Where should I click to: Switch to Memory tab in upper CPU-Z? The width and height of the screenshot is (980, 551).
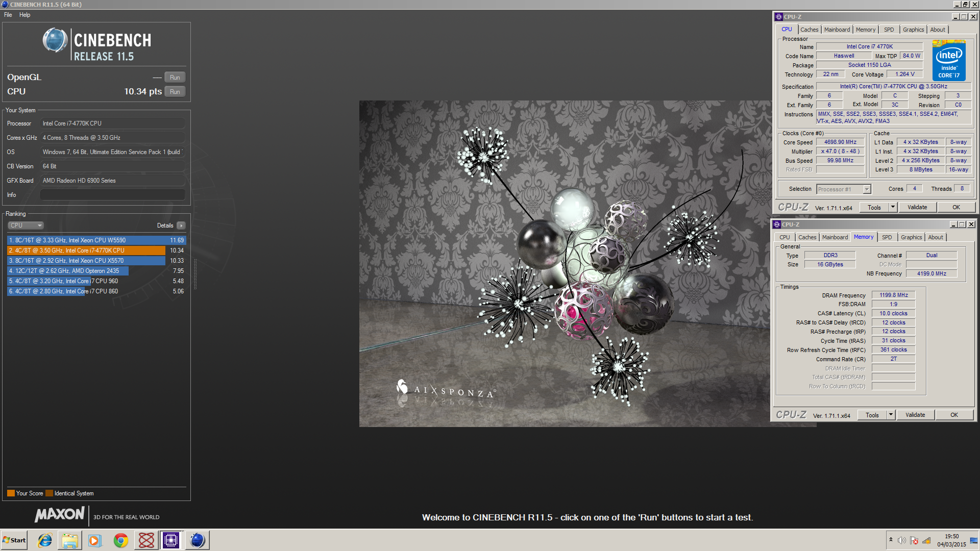(866, 30)
